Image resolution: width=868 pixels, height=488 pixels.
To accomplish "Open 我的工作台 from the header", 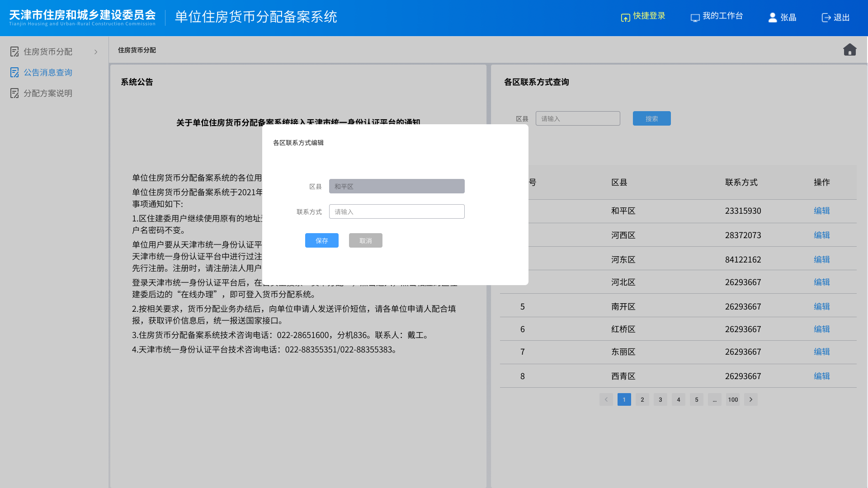I will pos(722,16).
